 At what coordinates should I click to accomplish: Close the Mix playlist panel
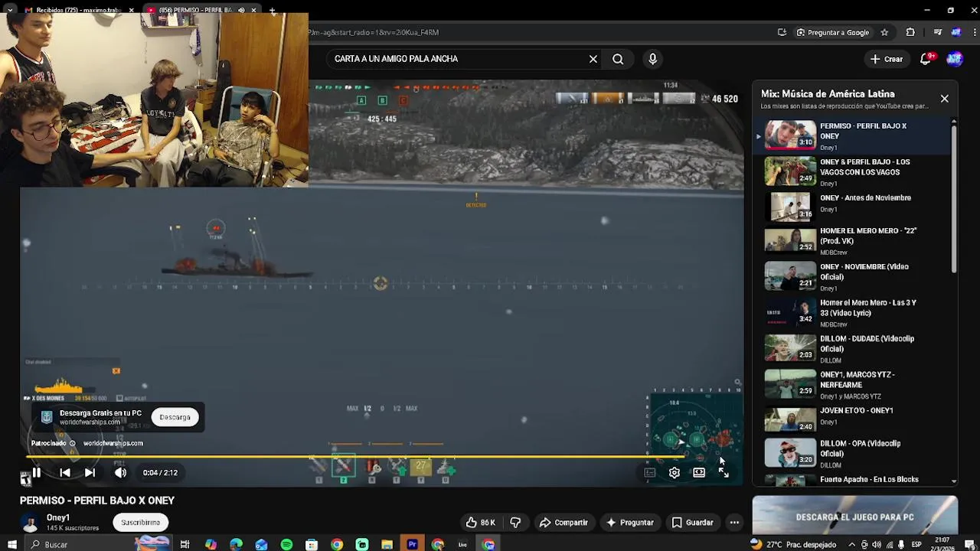pyautogui.click(x=944, y=99)
